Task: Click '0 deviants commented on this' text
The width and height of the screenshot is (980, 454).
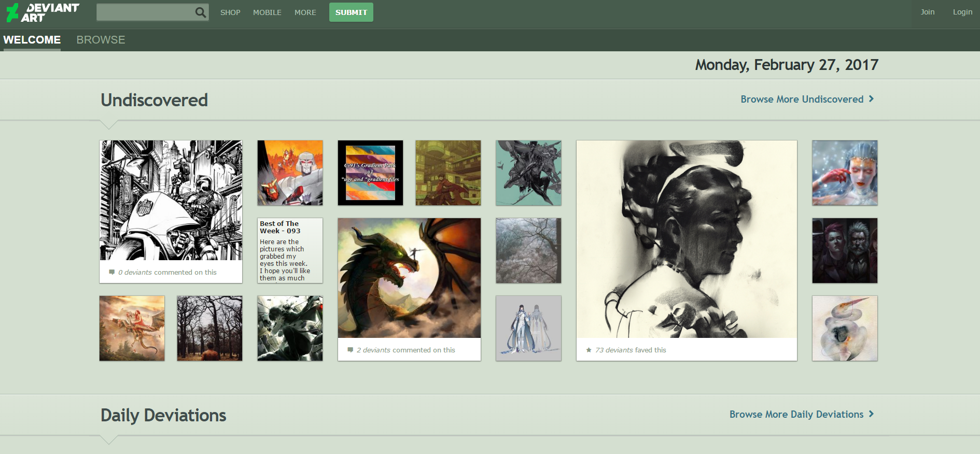Action: (x=167, y=272)
